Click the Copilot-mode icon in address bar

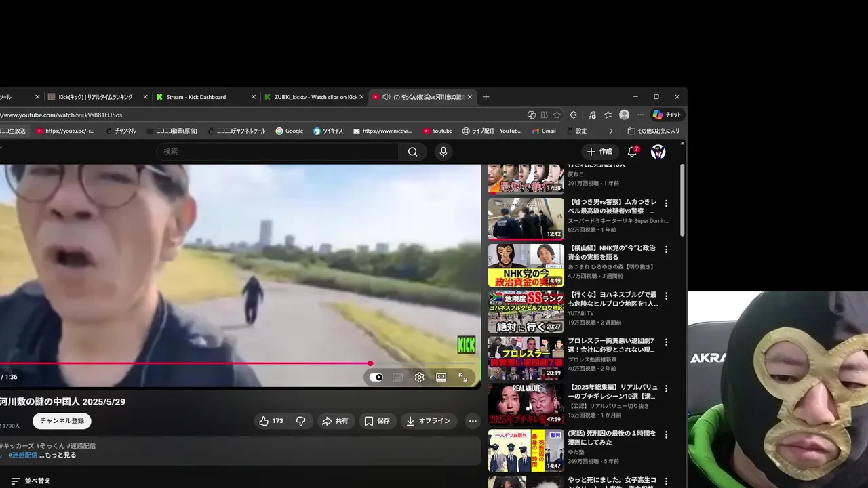[x=531, y=115]
